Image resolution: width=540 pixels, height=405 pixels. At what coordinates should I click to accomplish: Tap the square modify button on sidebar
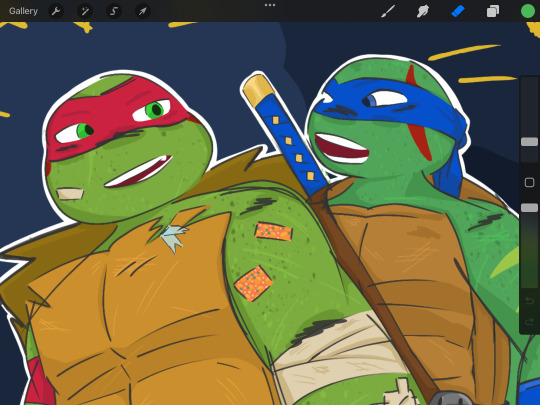pos(529,182)
